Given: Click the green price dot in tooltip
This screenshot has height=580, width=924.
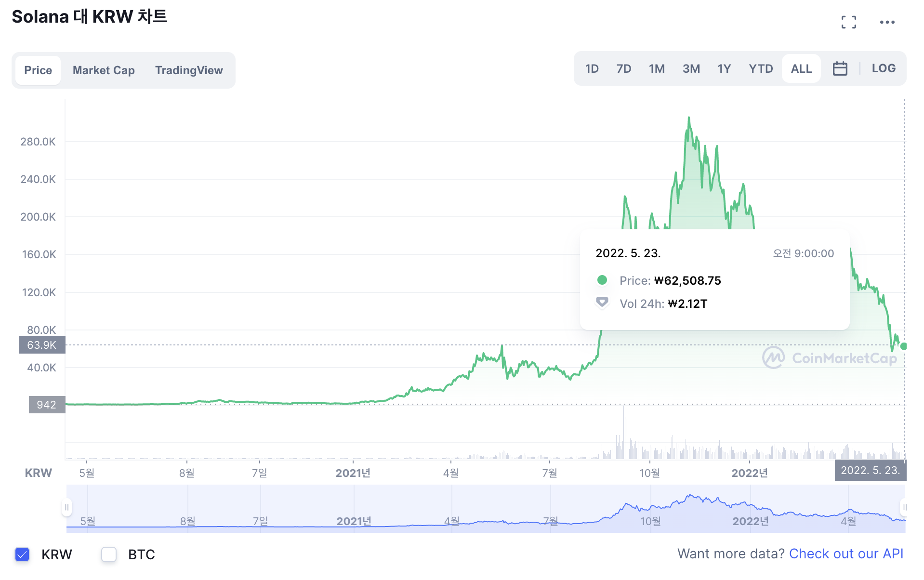Looking at the screenshot, I should click(x=602, y=280).
